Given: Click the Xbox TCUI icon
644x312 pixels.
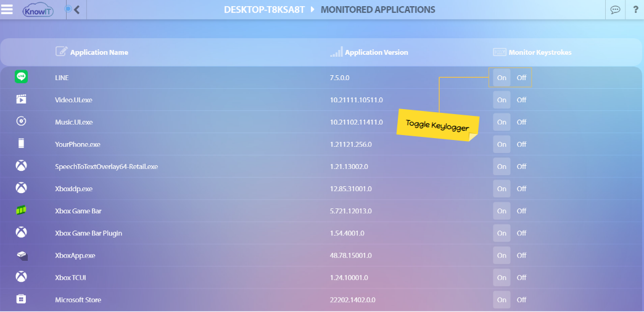Looking at the screenshot, I should (22, 277).
